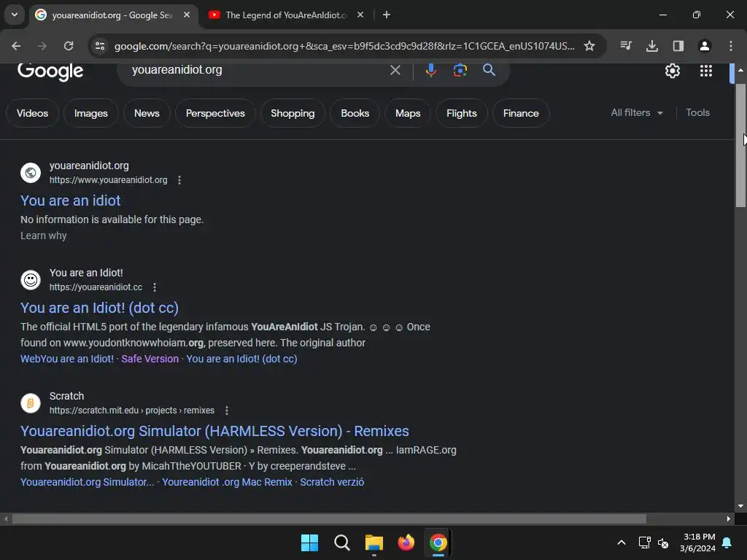Open search Tools
747x560 pixels.
[697, 113]
